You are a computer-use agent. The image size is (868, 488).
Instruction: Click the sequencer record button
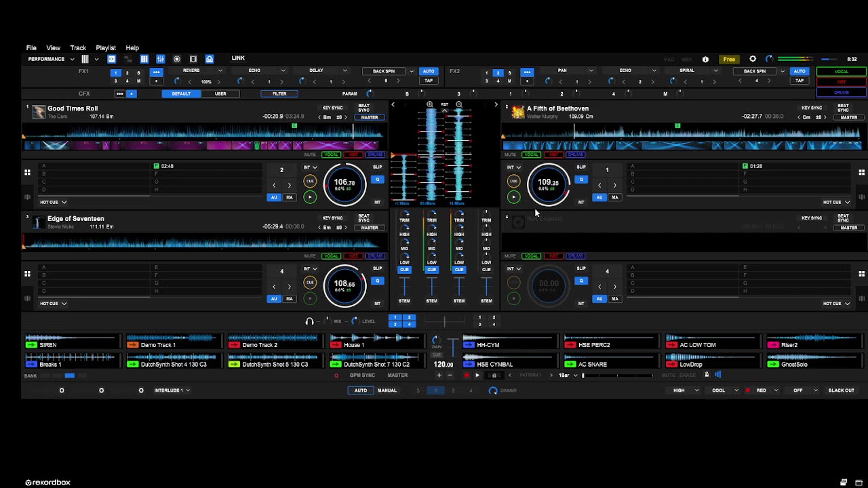point(466,375)
